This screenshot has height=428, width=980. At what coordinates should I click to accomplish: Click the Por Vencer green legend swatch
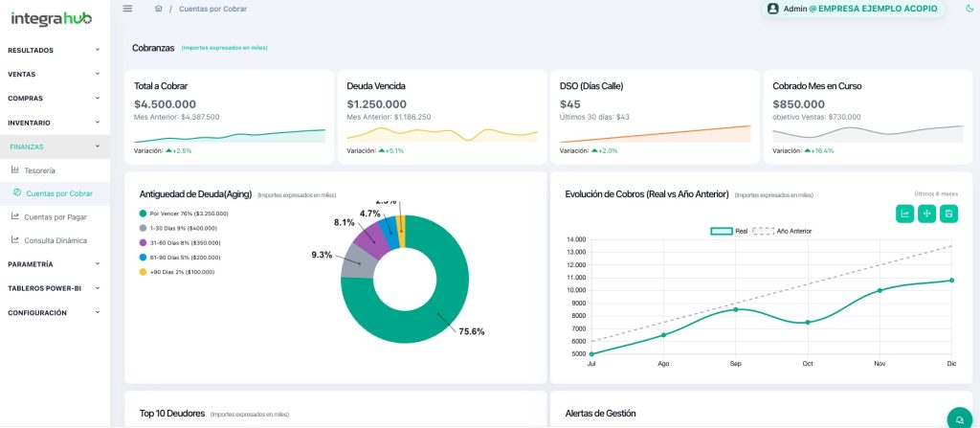pos(144,214)
